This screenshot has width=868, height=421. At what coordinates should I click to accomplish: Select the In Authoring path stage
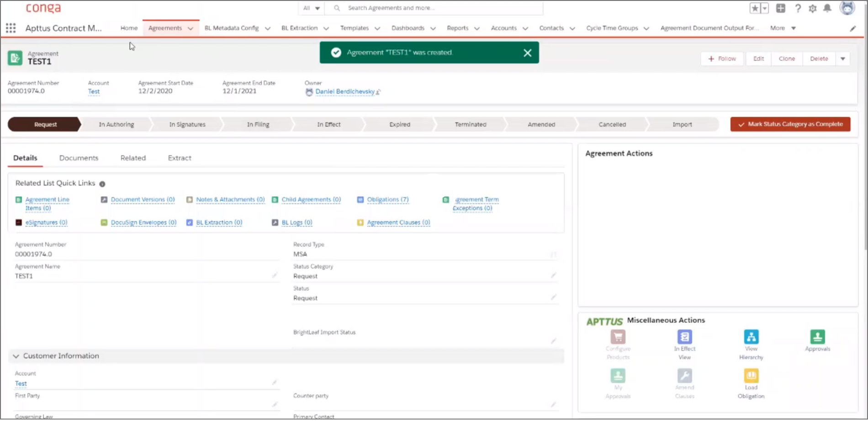[116, 125]
